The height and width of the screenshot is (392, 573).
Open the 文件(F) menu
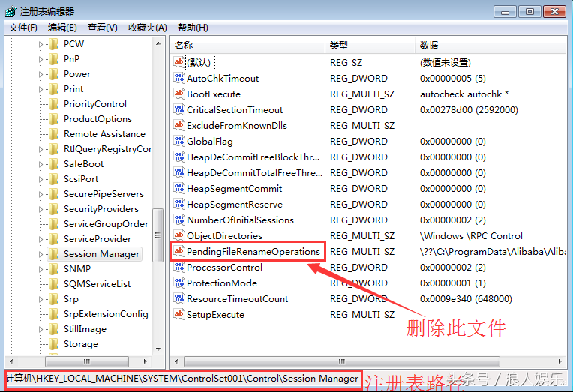[x=23, y=28]
